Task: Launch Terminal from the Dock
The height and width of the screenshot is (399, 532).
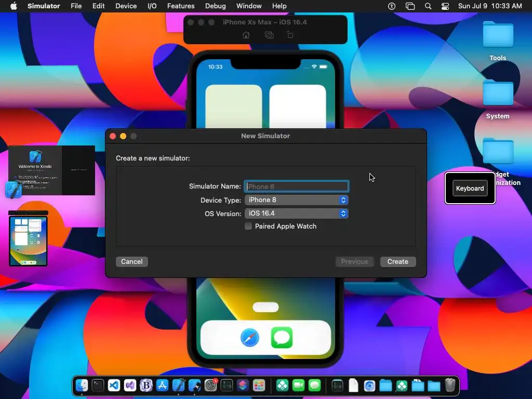Action: pyautogui.click(x=98, y=385)
